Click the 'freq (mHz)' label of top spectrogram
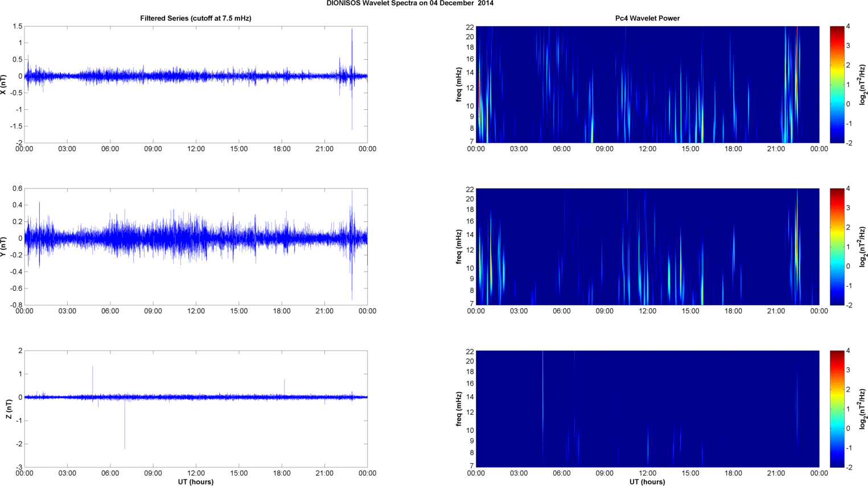This screenshot has height=486, width=868. click(459, 84)
